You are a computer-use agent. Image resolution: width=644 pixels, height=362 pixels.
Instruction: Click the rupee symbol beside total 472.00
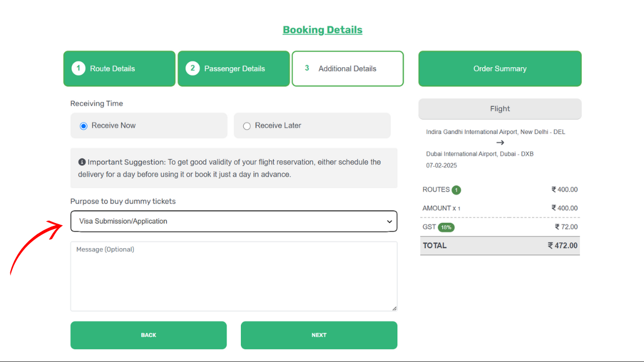551,245
